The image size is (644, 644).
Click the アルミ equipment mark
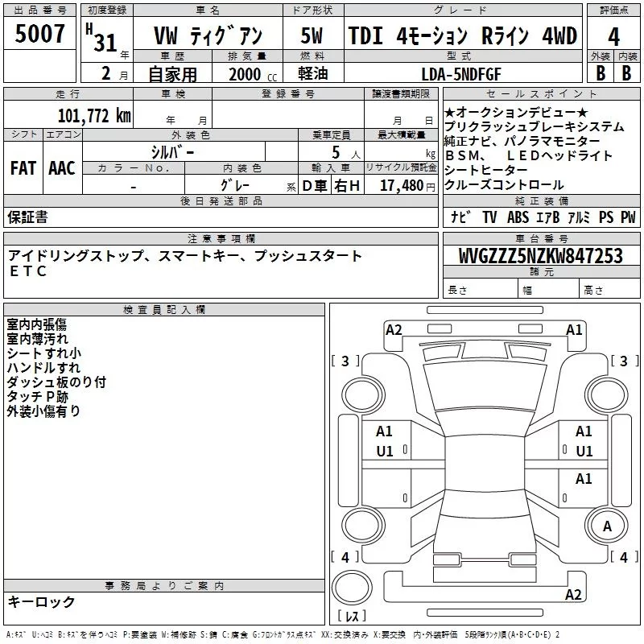click(579, 217)
